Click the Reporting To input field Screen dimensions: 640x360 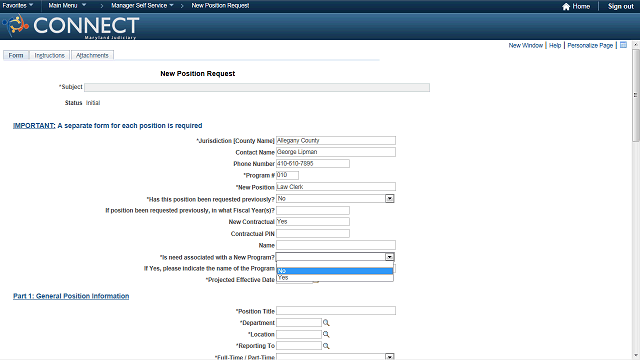pos(299,346)
